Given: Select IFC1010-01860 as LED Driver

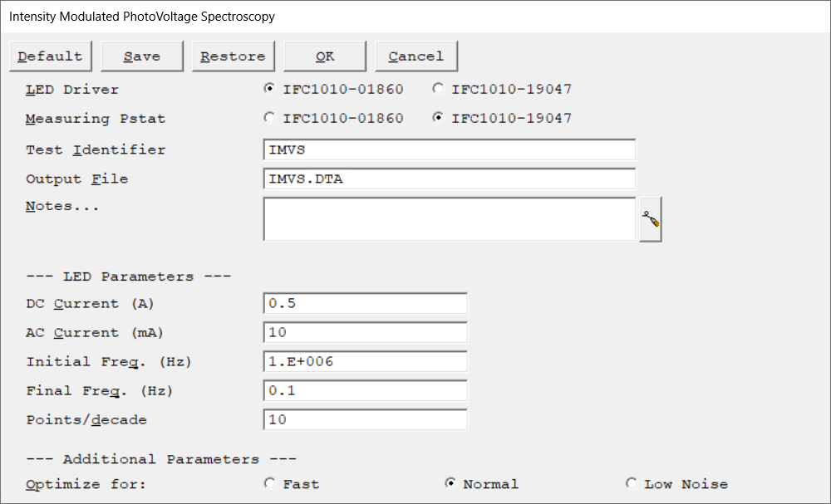Looking at the screenshot, I should (269, 89).
